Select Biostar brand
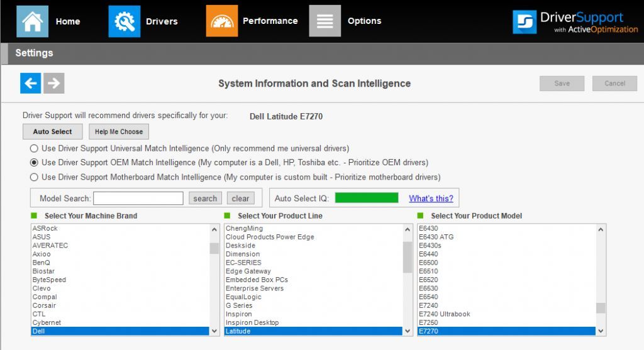The width and height of the screenshot is (644, 350). pyautogui.click(x=120, y=271)
